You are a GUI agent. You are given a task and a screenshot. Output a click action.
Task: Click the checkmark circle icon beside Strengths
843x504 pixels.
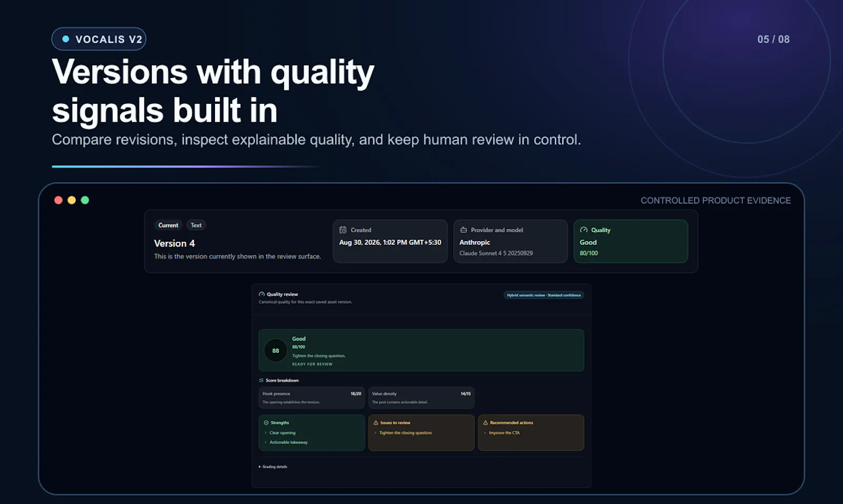coord(266,423)
